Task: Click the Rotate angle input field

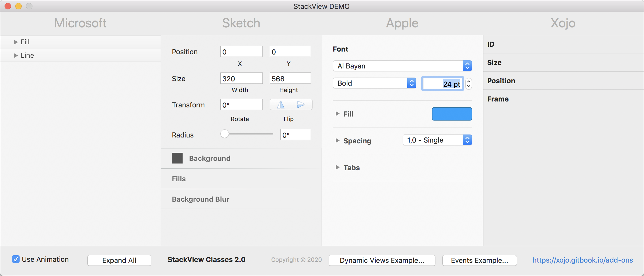Action: pyautogui.click(x=241, y=105)
